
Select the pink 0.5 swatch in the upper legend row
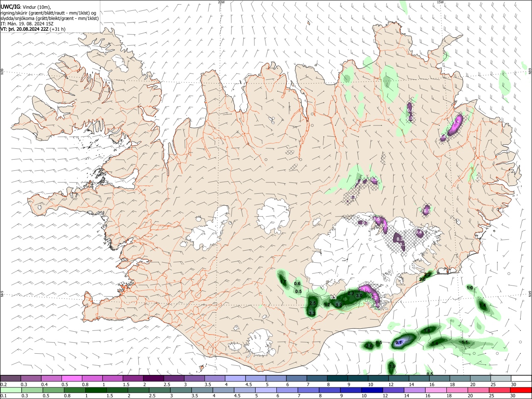coord(71,379)
